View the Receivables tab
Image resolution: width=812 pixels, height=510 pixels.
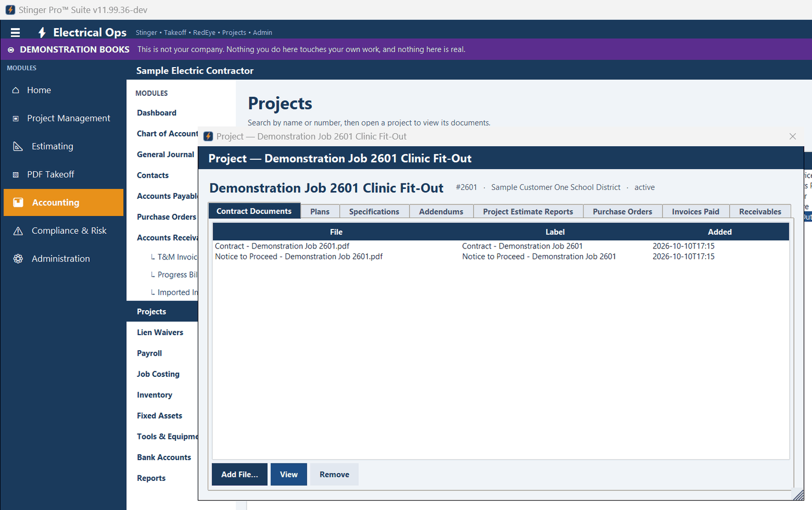click(760, 212)
